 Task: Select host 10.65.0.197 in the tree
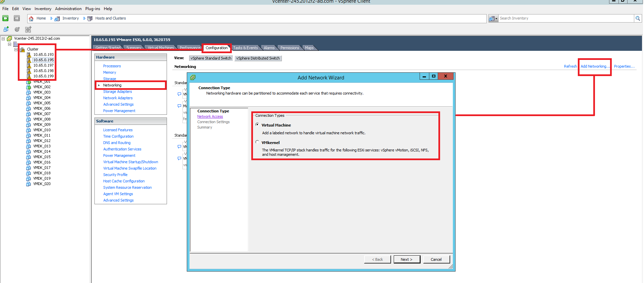[x=43, y=65]
